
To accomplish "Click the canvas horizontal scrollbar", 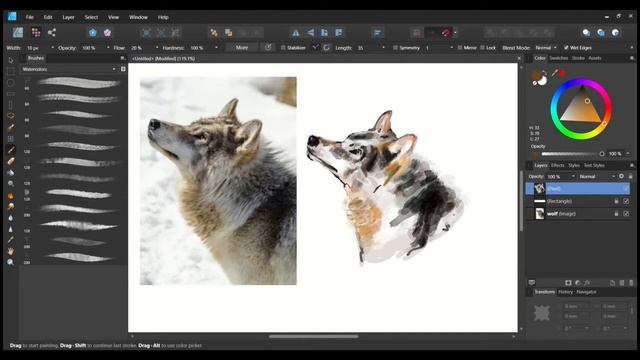I will 313,336.
